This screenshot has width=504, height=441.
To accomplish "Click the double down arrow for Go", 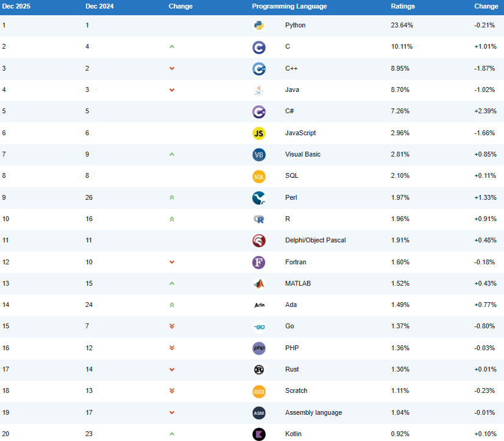I will 172,326.
